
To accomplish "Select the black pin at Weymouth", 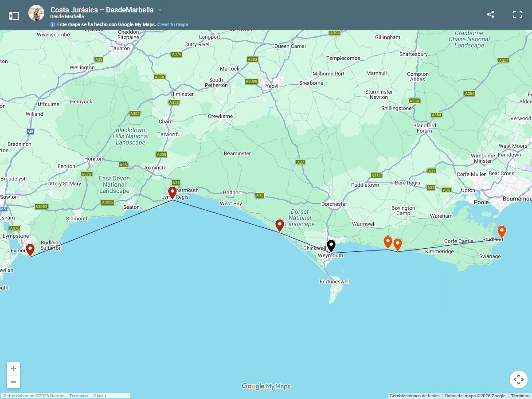I will pyautogui.click(x=331, y=246).
